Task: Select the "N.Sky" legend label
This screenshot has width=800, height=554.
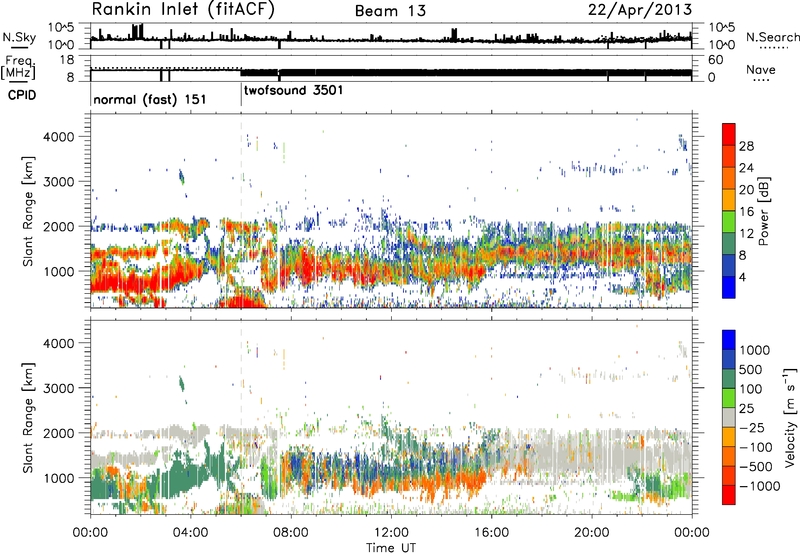Action: (19, 37)
